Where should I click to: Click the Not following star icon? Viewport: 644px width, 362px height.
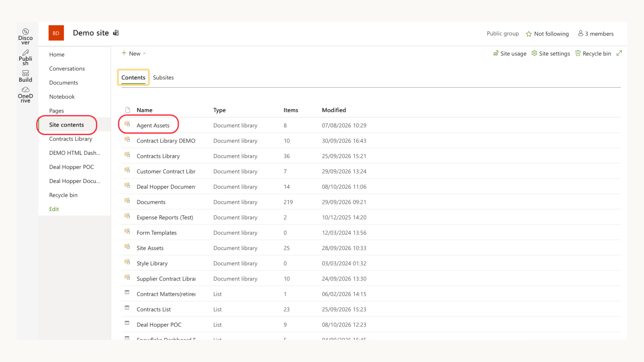529,34
